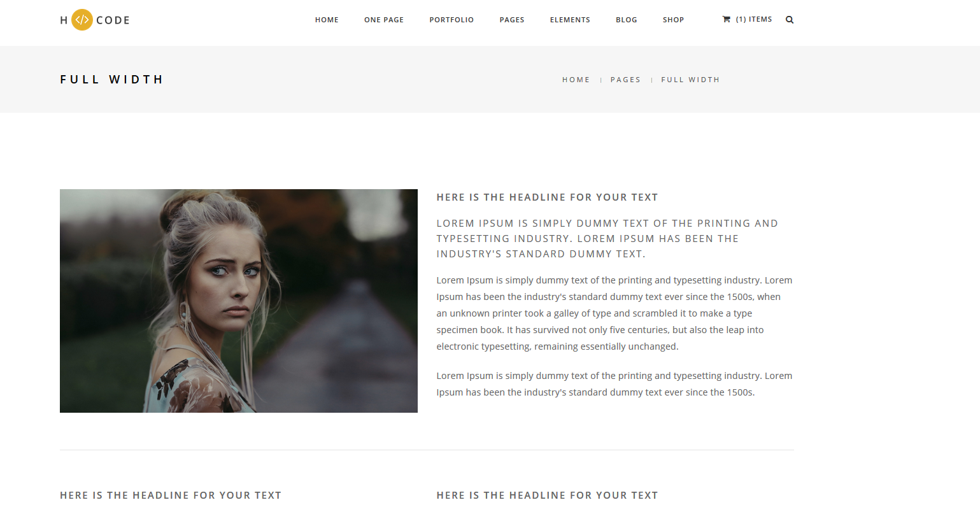980x514 pixels.
Task: Open the One Page menu
Action: (384, 20)
